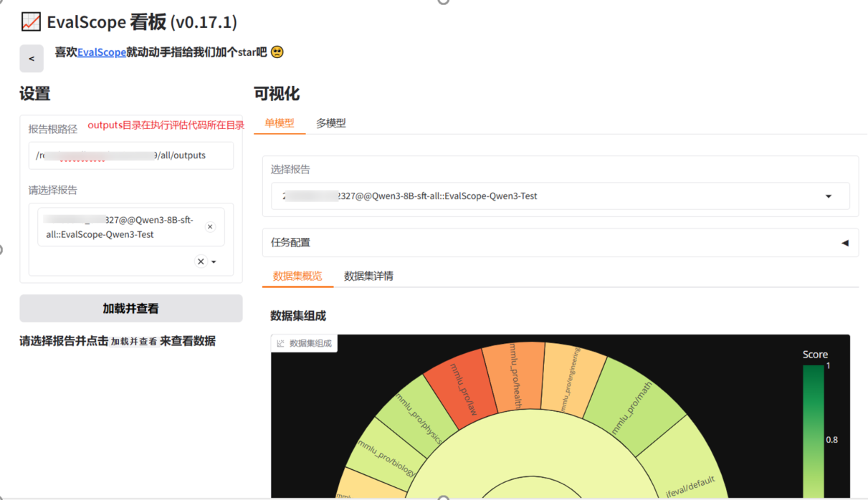Viewport: 868px width, 500px height.
Task: Open the EvalScope link
Action: pyautogui.click(x=102, y=52)
